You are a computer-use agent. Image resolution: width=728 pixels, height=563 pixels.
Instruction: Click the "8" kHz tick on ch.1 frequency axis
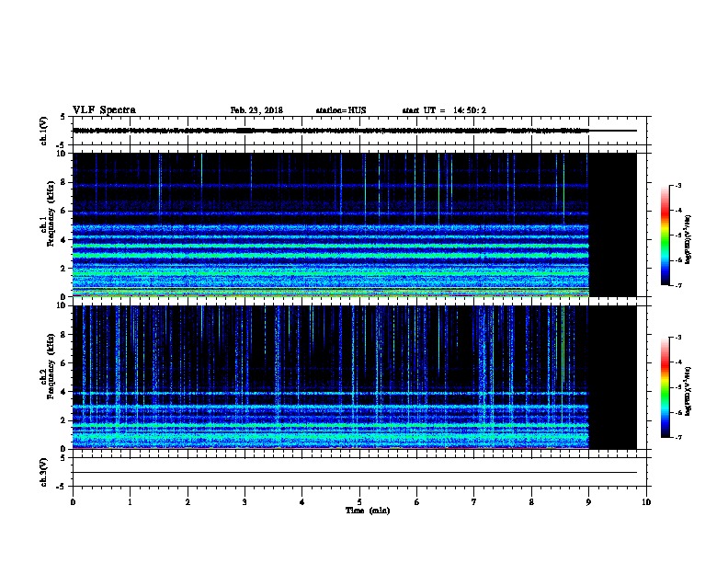pos(63,182)
